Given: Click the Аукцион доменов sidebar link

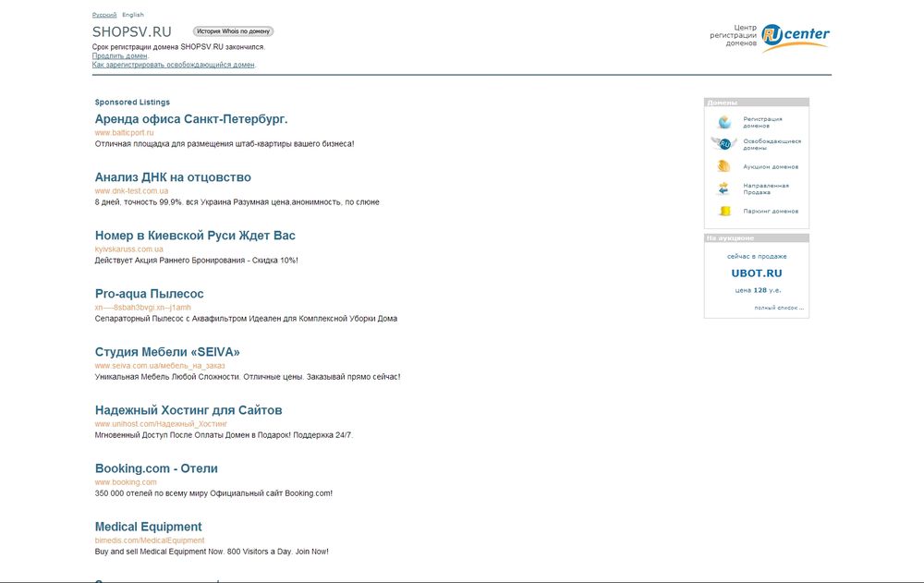Looking at the screenshot, I should point(771,167).
